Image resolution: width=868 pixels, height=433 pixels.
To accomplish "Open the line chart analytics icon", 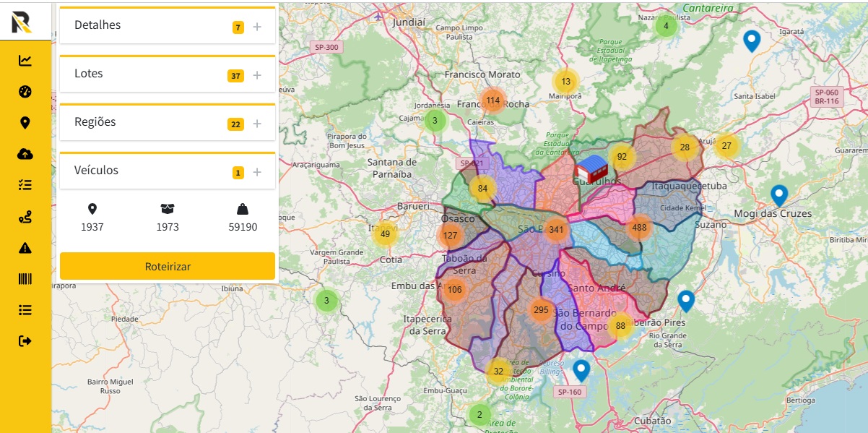I will 25,61.
